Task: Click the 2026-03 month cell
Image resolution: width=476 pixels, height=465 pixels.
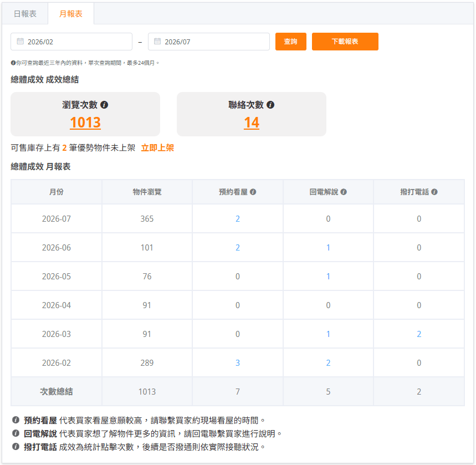Action: click(x=57, y=334)
